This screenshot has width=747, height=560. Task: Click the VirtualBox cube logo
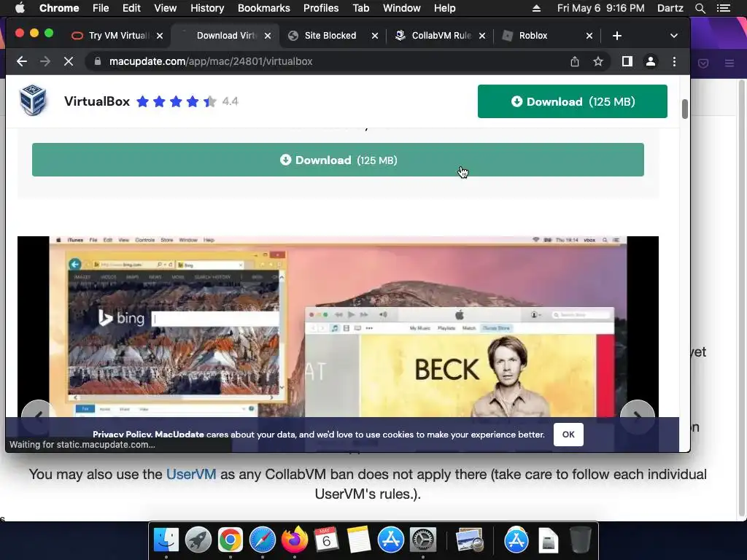(x=33, y=100)
